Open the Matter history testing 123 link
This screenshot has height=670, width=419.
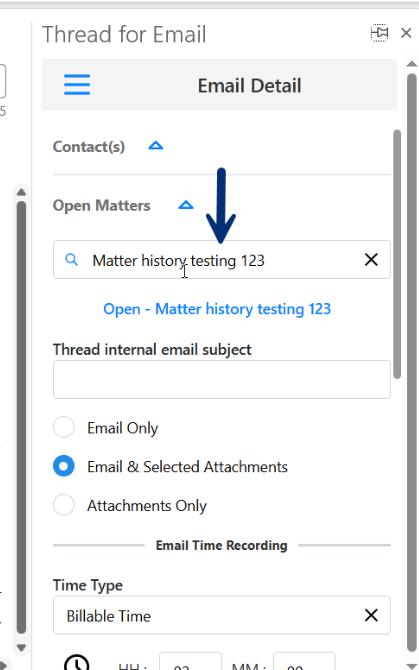217,309
